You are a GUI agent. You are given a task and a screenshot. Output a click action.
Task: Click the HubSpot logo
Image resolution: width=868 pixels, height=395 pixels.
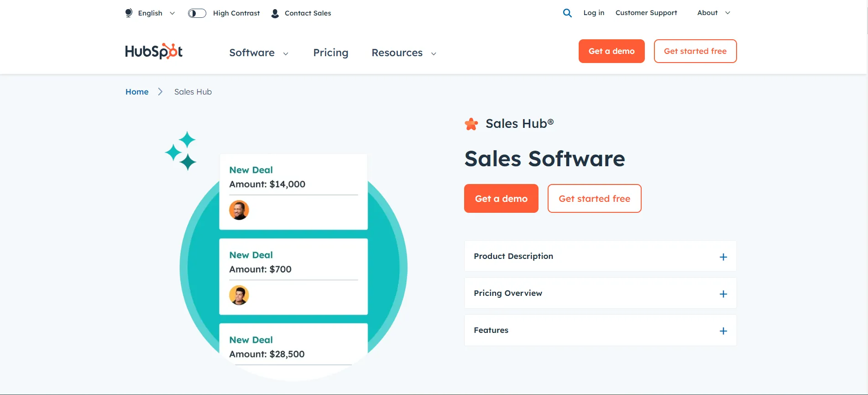(x=154, y=51)
